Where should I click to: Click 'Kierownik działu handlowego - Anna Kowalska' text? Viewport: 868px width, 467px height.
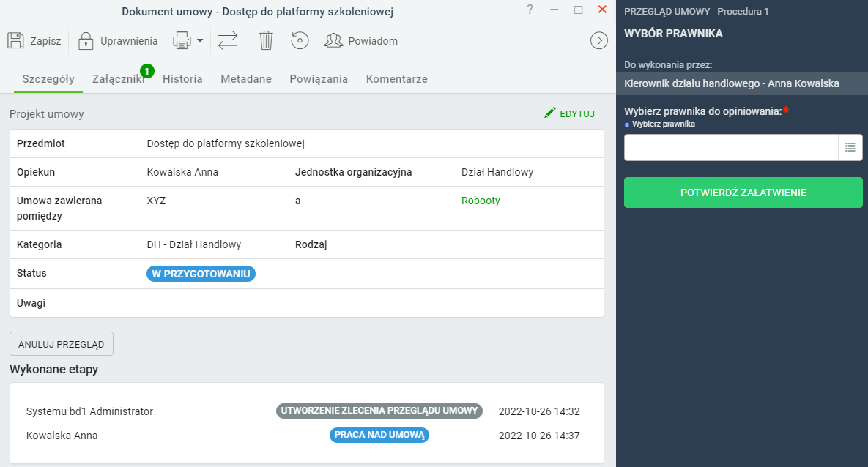[x=732, y=83]
